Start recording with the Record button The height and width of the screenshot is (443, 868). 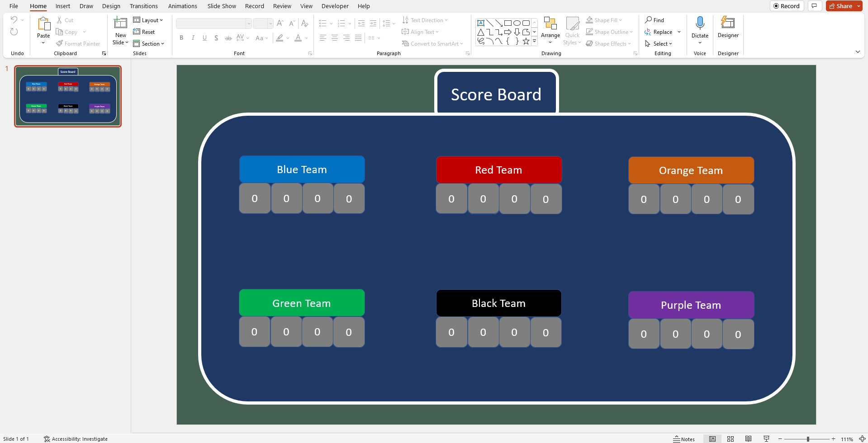787,6
